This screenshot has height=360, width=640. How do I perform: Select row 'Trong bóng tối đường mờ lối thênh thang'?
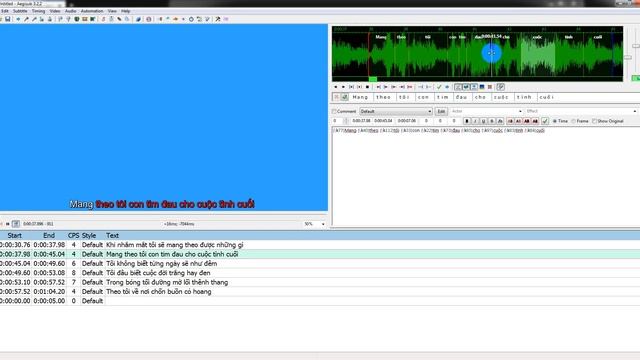[x=320, y=282]
